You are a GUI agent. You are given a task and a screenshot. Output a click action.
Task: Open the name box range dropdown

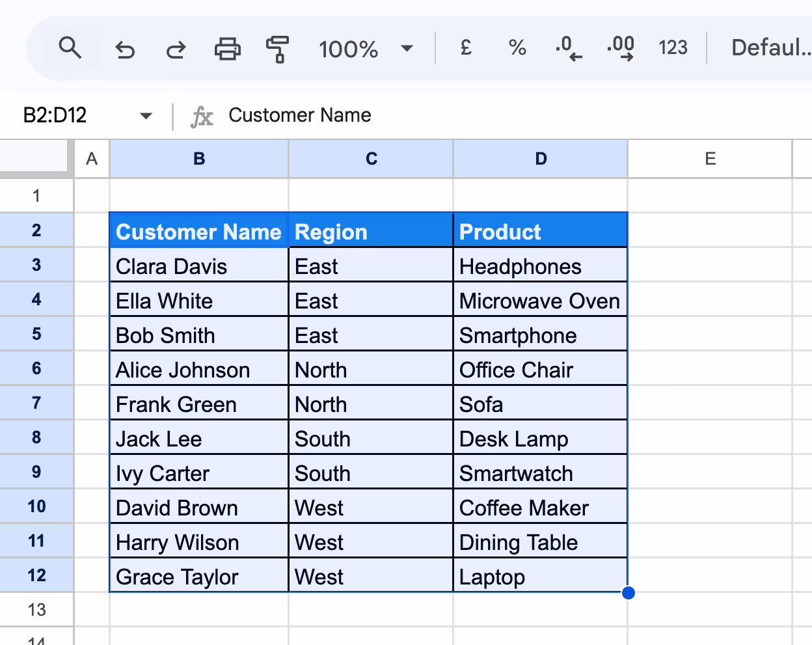point(146,115)
